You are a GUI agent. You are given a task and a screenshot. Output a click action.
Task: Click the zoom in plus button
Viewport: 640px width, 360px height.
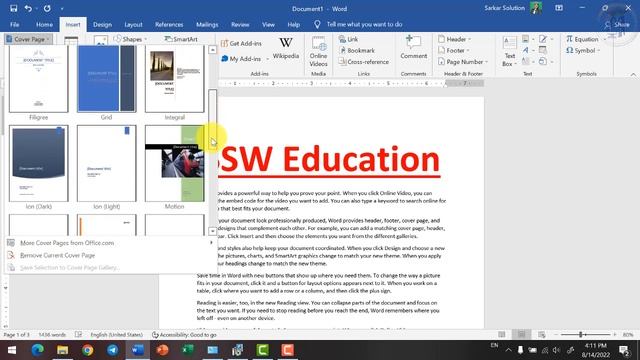[x=615, y=335]
